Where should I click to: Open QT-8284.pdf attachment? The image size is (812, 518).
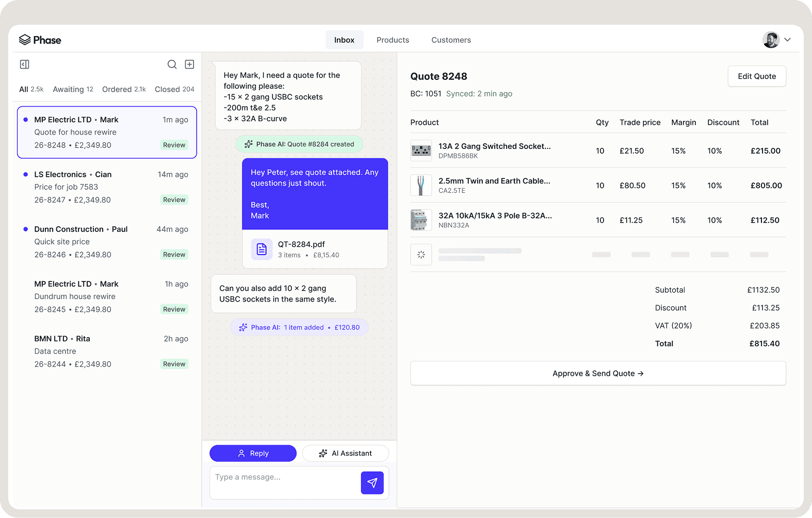pos(315,249)
